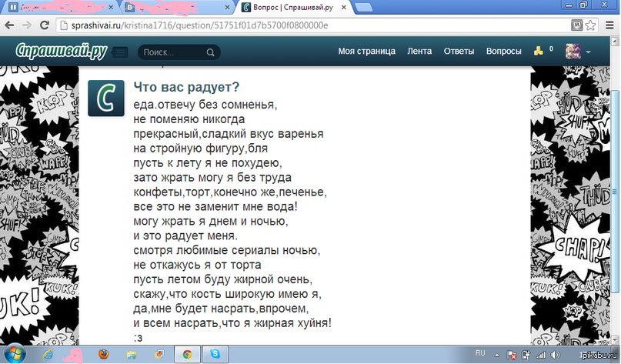The height and width of the screenshot is (364, 621).
Task: Open the Лента link
Action: click(419, 52)
